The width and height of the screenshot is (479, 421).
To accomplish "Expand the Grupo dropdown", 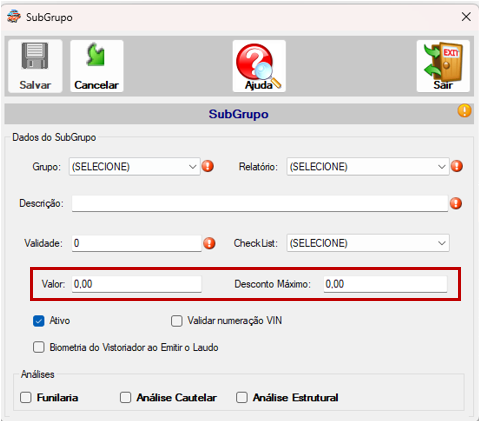I will (x=135, y=166).
